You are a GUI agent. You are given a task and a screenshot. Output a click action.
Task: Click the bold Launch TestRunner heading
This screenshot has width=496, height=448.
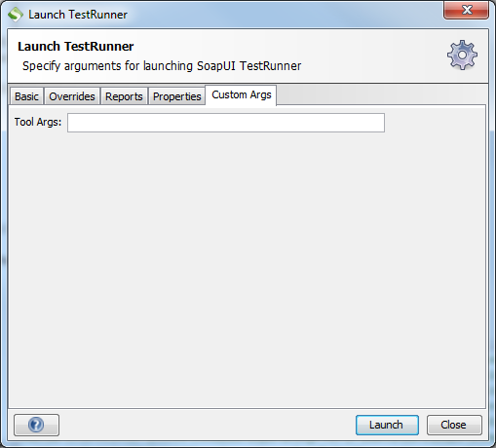[x=76, y=47]
